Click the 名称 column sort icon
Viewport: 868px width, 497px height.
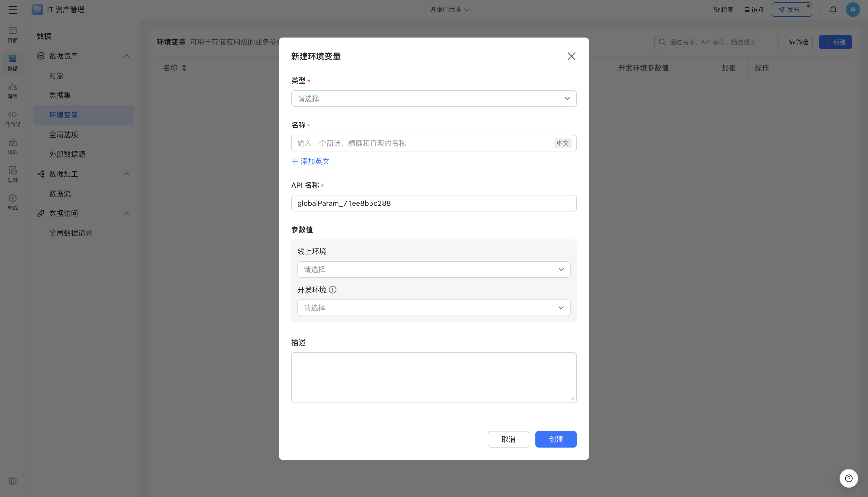[x=184, y=68]
